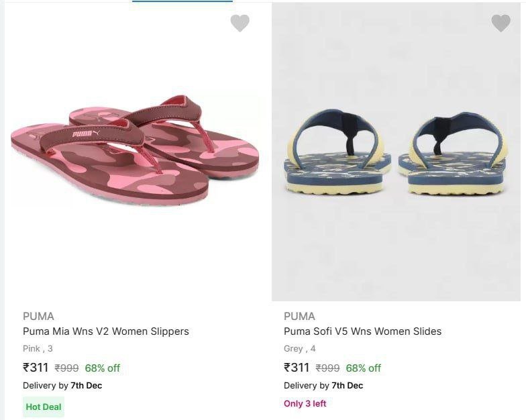526x420 pixels.
Task: Open Puma Mia Wns V2 Women Slippers title
Action: pos(106,331)
